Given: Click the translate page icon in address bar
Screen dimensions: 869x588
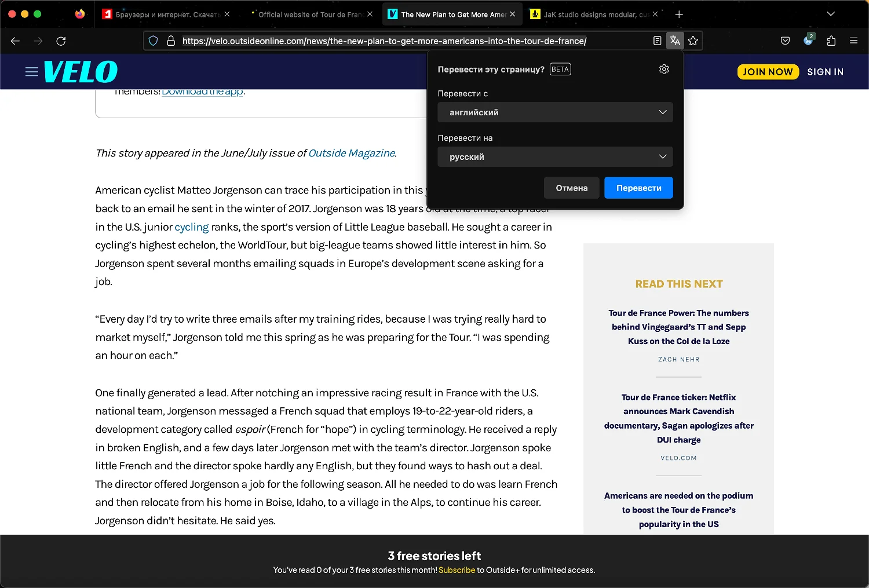Looking at the screenshot, I should tap(675, 41).
